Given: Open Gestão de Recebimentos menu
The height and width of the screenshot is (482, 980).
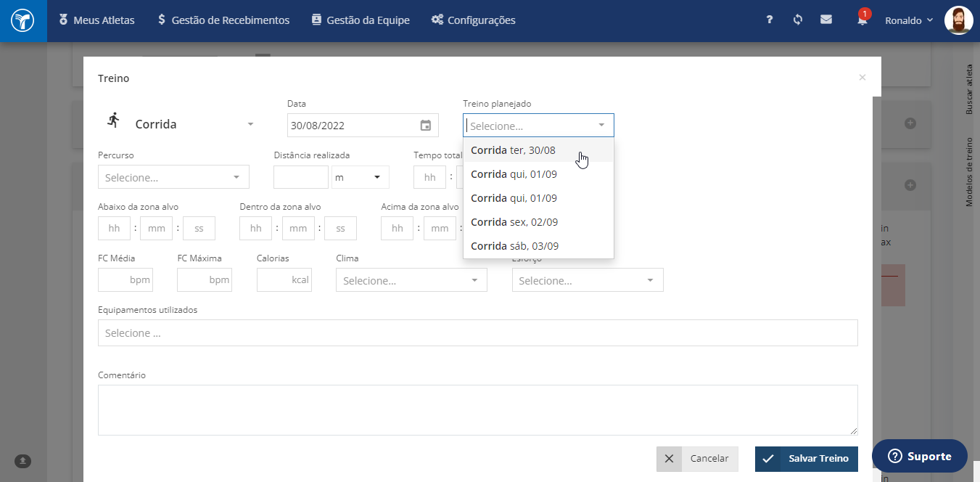Looking at the screenshot, I should (x=223, y=20).
